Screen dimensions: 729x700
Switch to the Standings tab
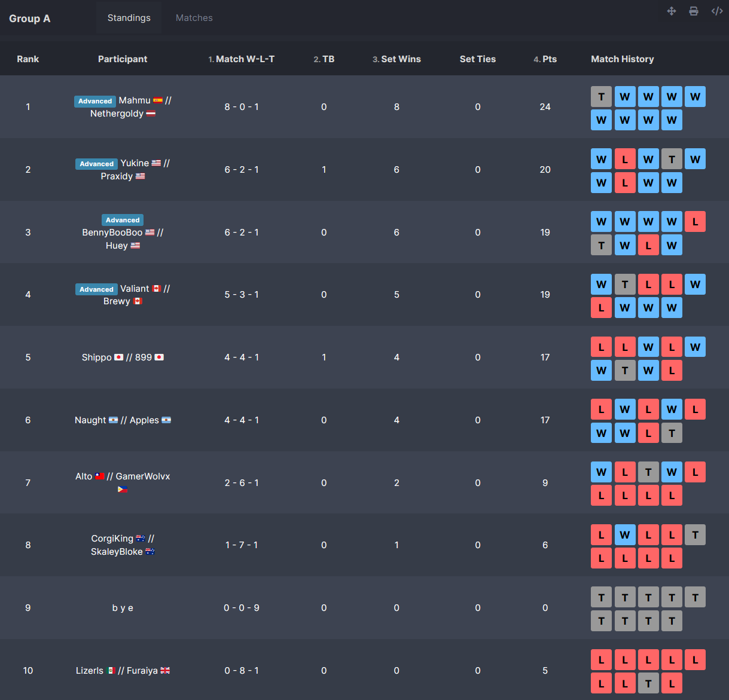(x=129, y=18)
